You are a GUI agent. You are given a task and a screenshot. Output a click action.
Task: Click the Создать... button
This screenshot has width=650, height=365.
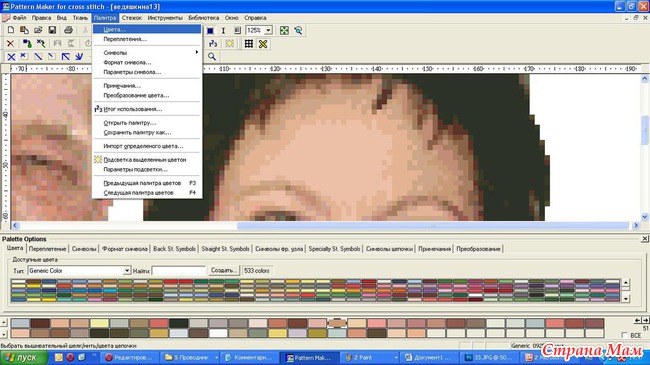point(223,270)
